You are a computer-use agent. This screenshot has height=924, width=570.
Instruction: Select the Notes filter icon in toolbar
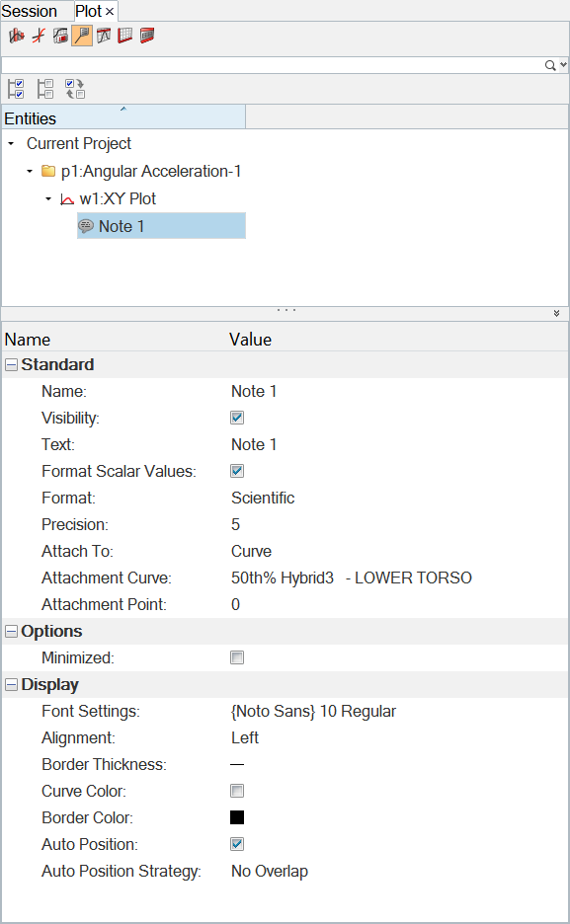82,36
